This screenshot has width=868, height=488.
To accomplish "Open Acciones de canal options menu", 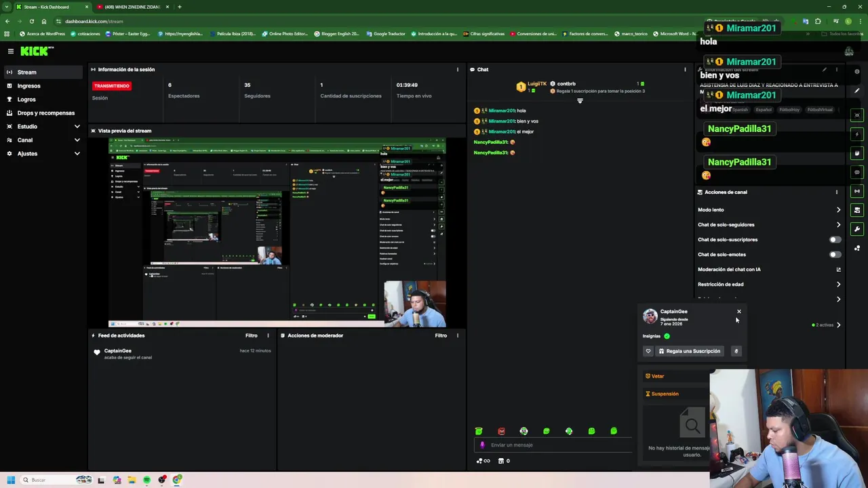I will 836,192.
